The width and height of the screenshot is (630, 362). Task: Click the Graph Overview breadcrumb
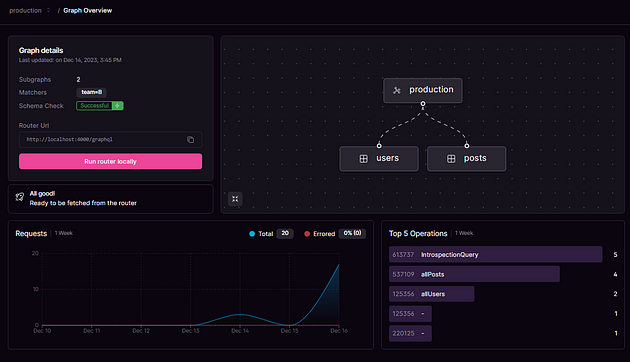(x=88, y=10)
